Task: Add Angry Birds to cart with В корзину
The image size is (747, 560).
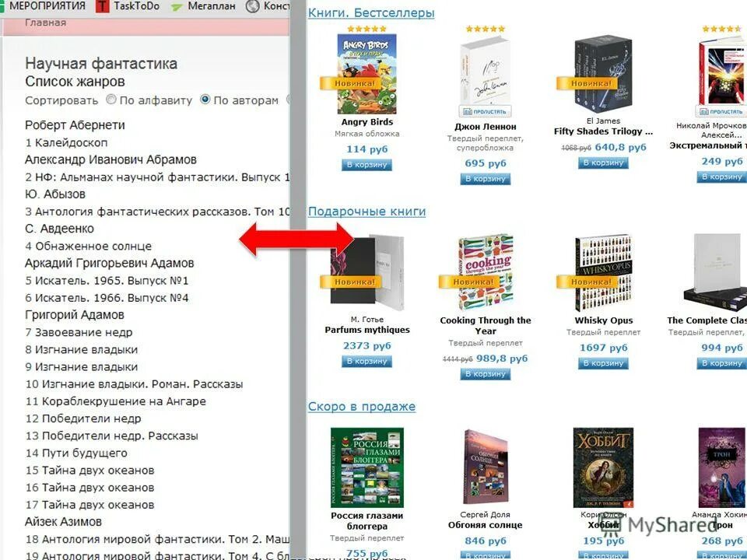Action: [366, 165]
